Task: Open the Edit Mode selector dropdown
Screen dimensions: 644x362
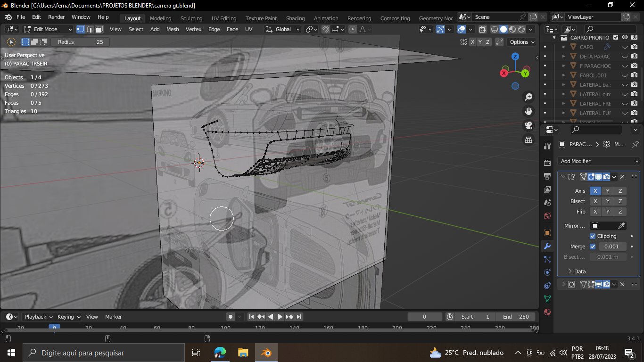Action: [x=48, y=29]
